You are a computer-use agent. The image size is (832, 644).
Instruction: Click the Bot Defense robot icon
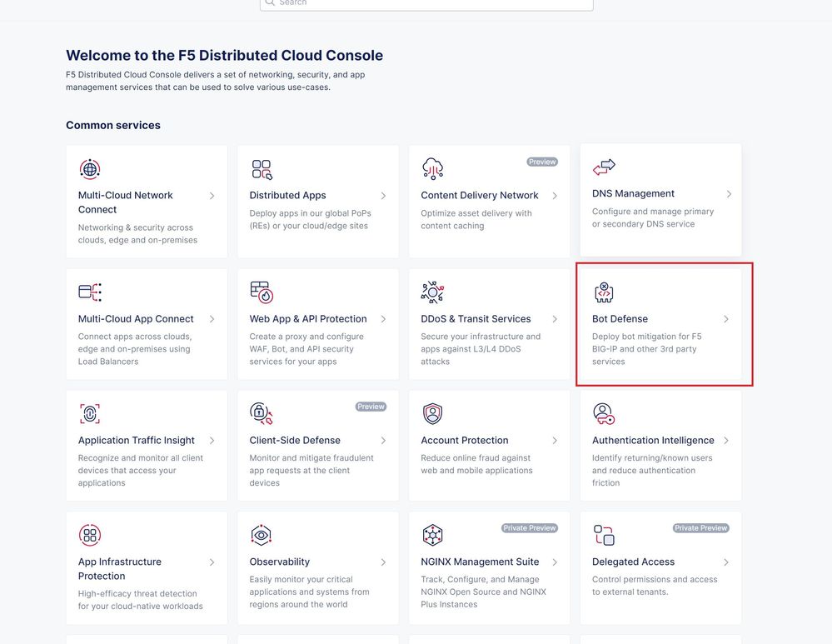tap(604, 292)
